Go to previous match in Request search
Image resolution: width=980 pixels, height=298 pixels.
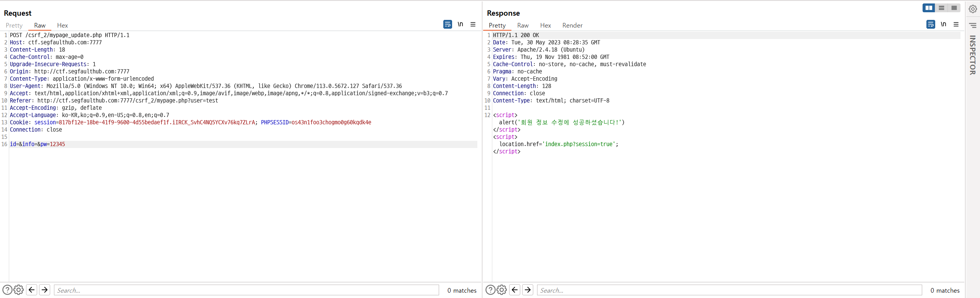pos(32,290)
